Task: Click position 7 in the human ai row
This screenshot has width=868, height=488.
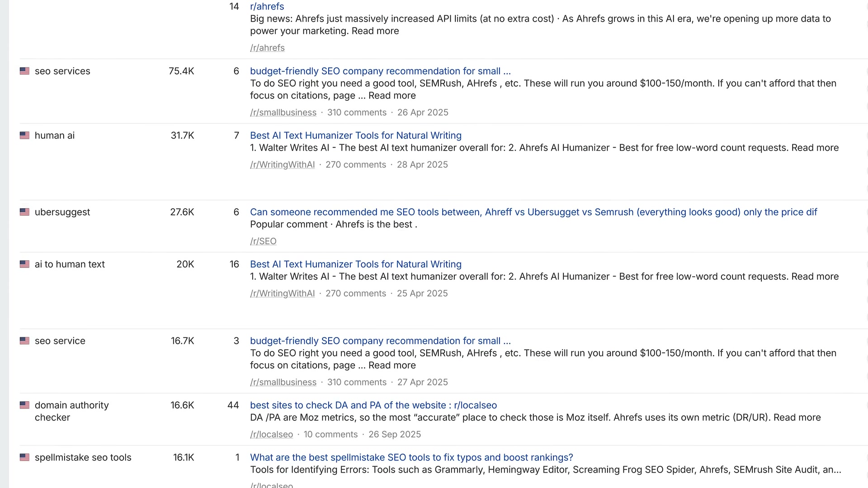Action: 236,136
